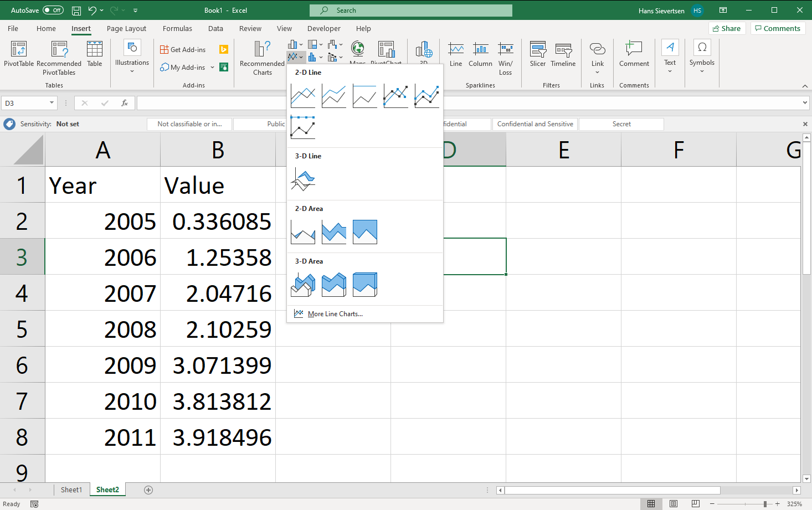Open the Name Box dropdown
The height and width of the screenshot is (510, 812).
52,103
